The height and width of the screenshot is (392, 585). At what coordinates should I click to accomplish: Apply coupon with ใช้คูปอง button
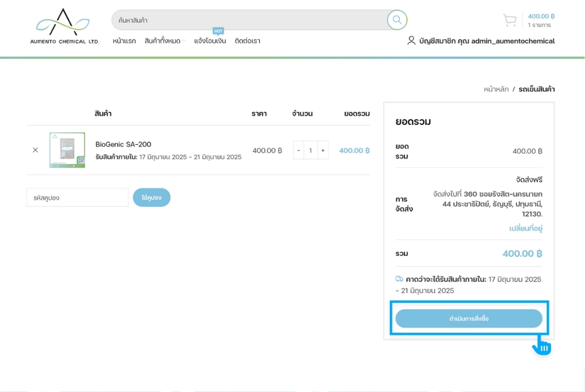151,197
